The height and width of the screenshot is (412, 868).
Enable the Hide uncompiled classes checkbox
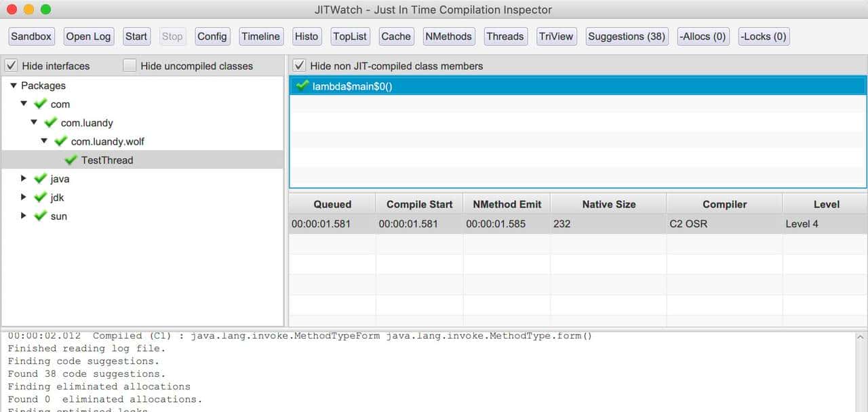point(130,66)
